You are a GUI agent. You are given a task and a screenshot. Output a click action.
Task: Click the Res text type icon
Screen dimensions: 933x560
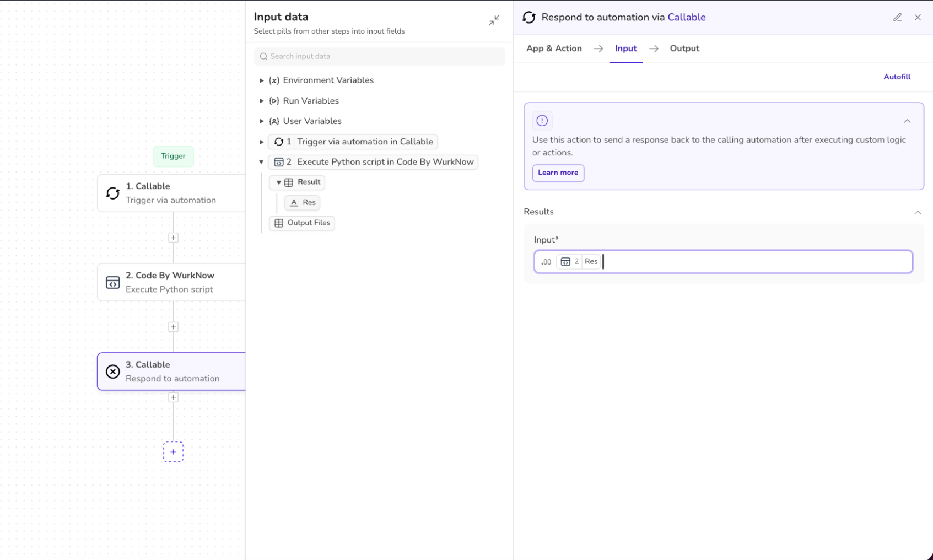coord(294,203)
